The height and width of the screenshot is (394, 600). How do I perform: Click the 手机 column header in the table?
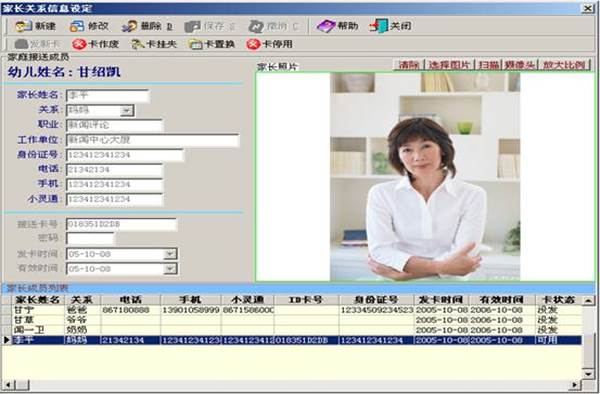click(191, 300)
